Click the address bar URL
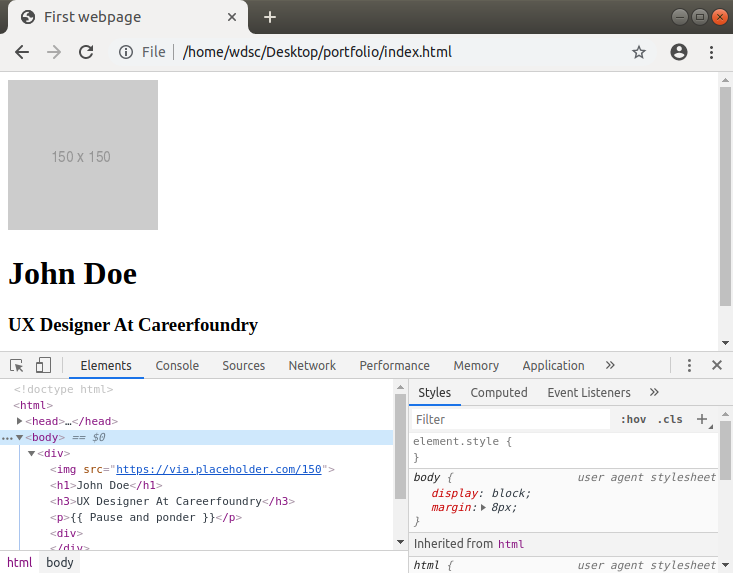Screen dimensions: 733x573 (x=317, y=52)
